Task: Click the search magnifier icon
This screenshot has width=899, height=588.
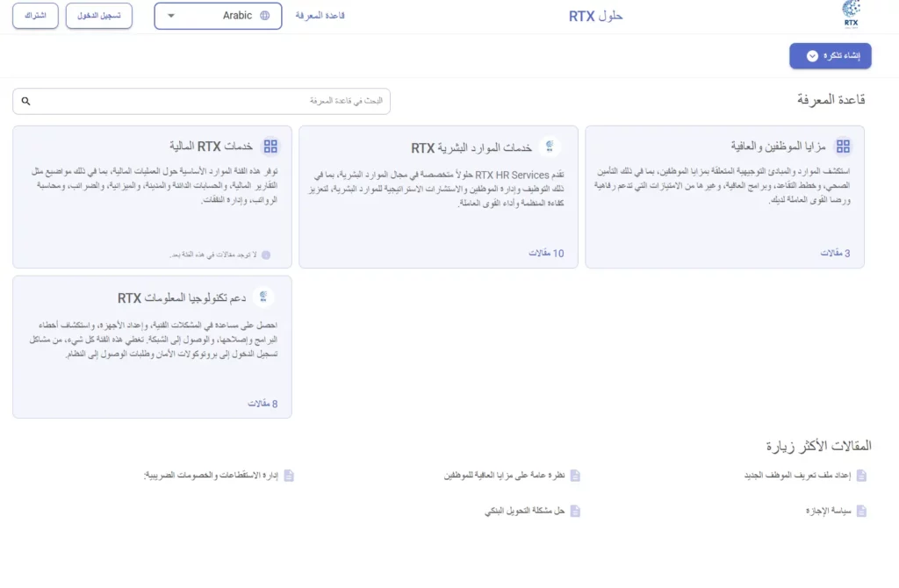Action: 25,102
